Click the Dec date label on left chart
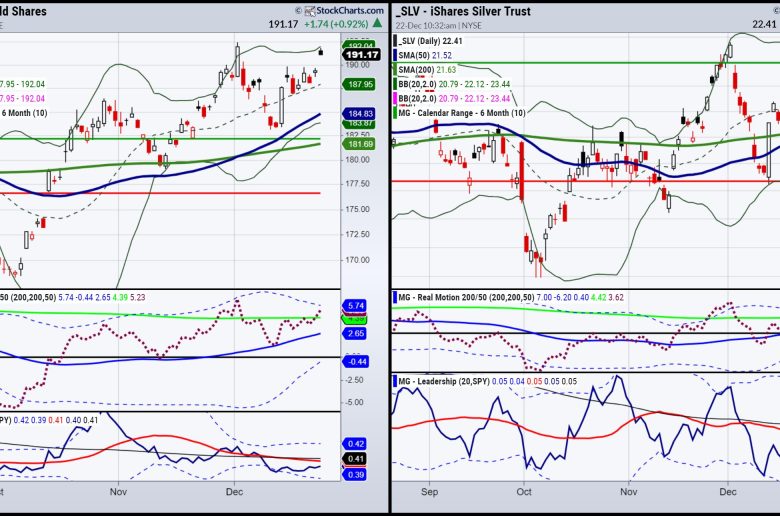The height and width of the screenshot is (516, 780). [234, 492]
